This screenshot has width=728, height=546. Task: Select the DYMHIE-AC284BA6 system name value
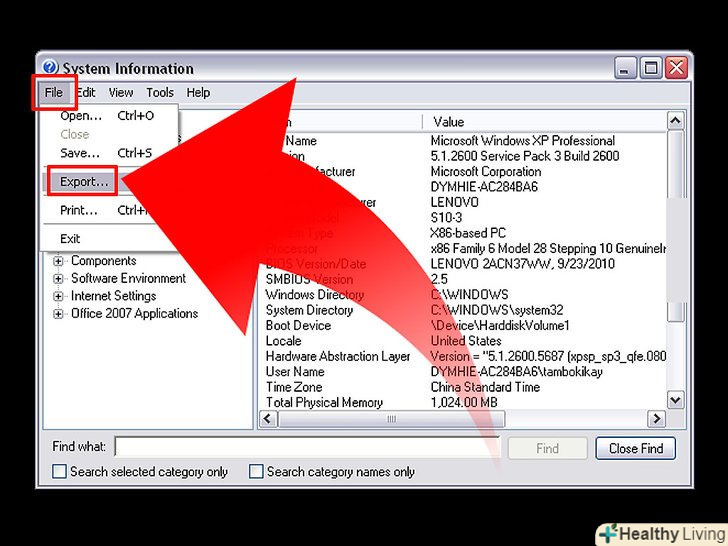(x=484, y=187)
